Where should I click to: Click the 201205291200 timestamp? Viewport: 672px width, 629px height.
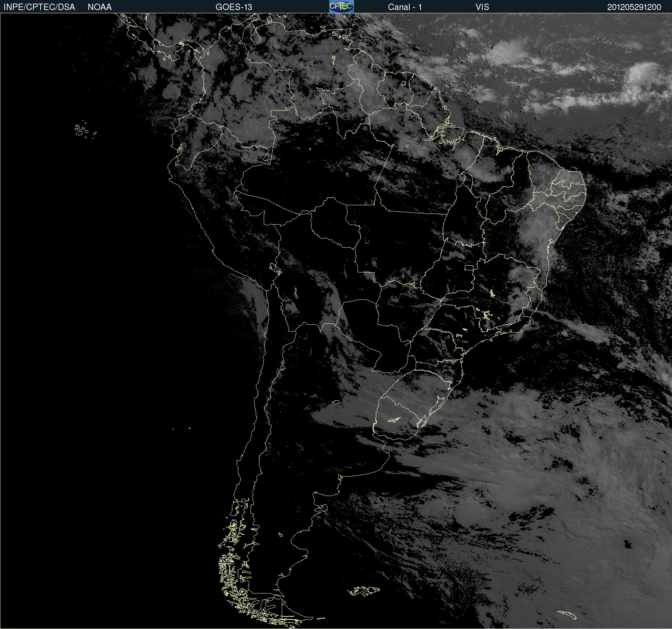(x=634, y=7)
